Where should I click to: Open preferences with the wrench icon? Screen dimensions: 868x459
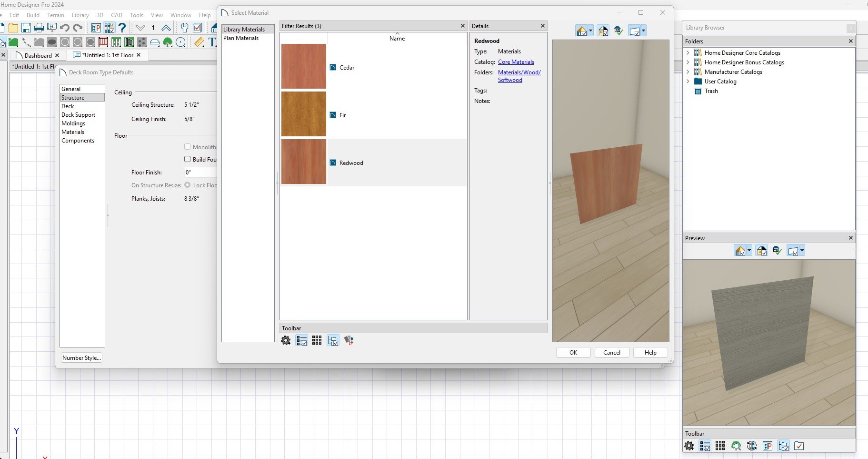point(185,28)
